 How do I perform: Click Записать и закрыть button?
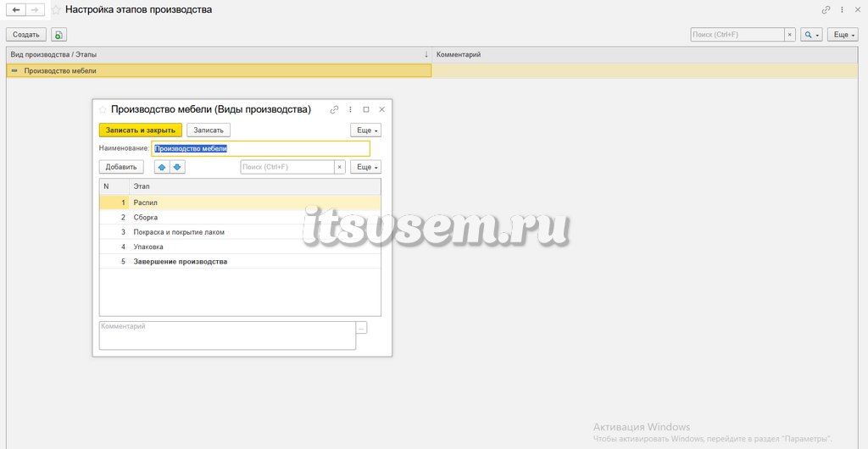141,130
